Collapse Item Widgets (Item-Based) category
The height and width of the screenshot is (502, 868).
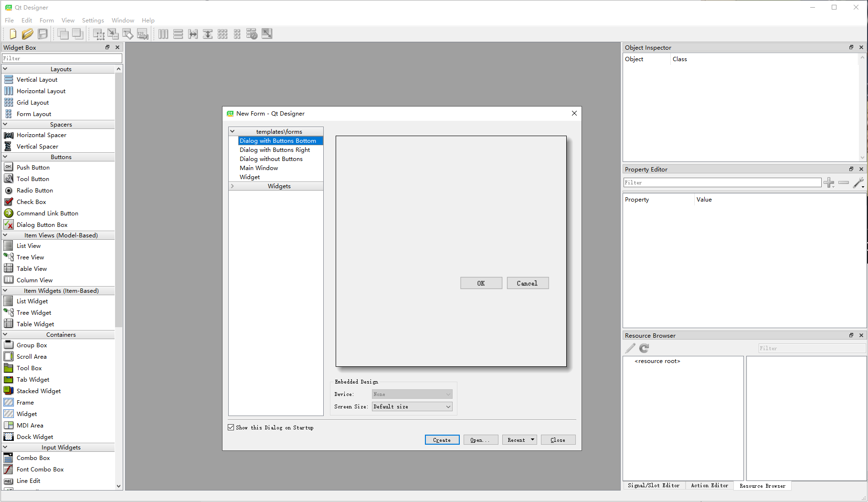pos(5,290)
